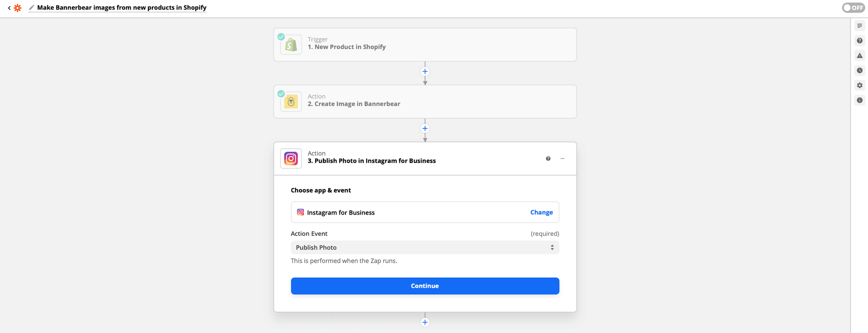Add a step between Shopify and Bannerbear
868x333 pixels.
(425, 72)
